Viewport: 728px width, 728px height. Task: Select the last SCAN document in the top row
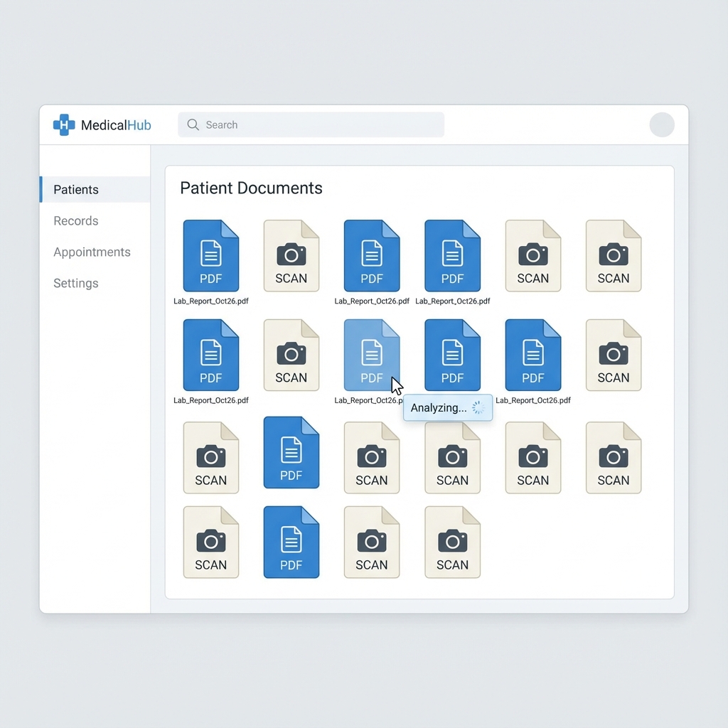point(614,256)
